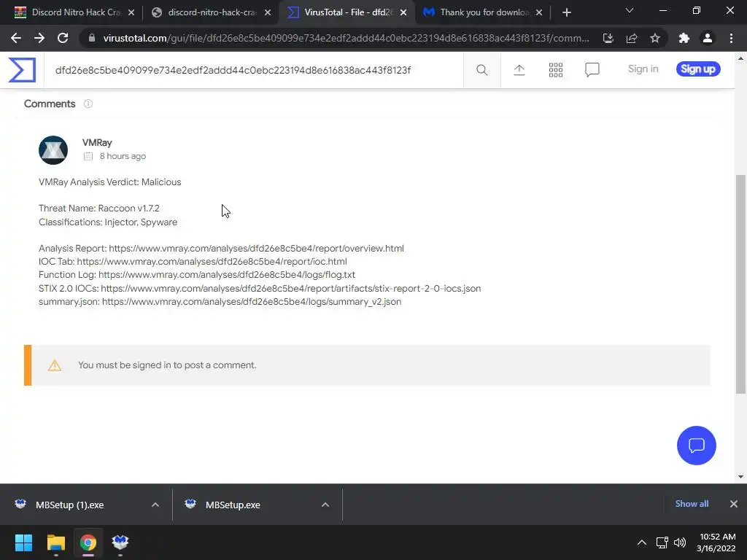The height and width of the screenshot is (560, 747).
Task: Click the browser back arrow
Action: tap(16, 38)
